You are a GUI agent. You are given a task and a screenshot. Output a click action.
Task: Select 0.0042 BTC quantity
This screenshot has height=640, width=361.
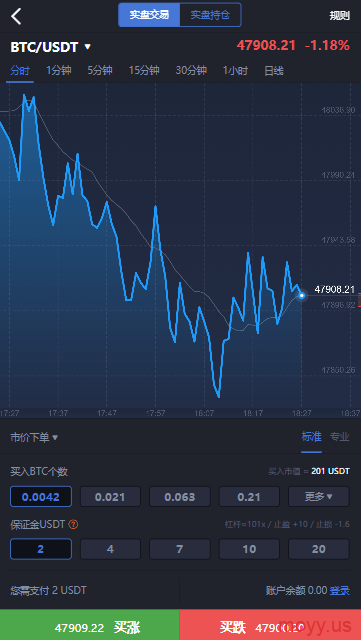[x=41, y=496]
